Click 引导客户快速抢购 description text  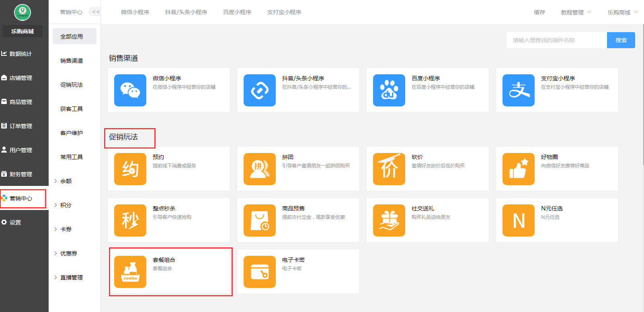[x=172, y=217]
